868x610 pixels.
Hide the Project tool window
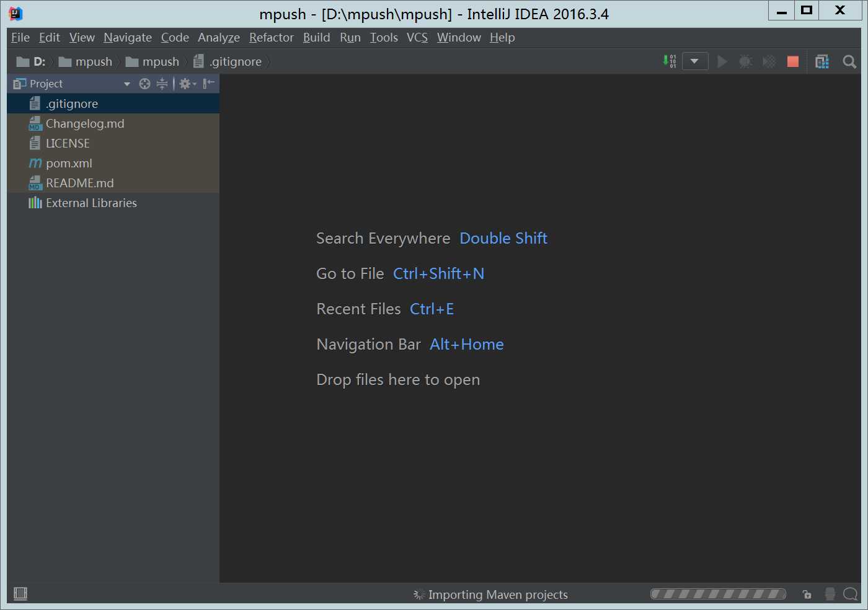click(209, 84)
